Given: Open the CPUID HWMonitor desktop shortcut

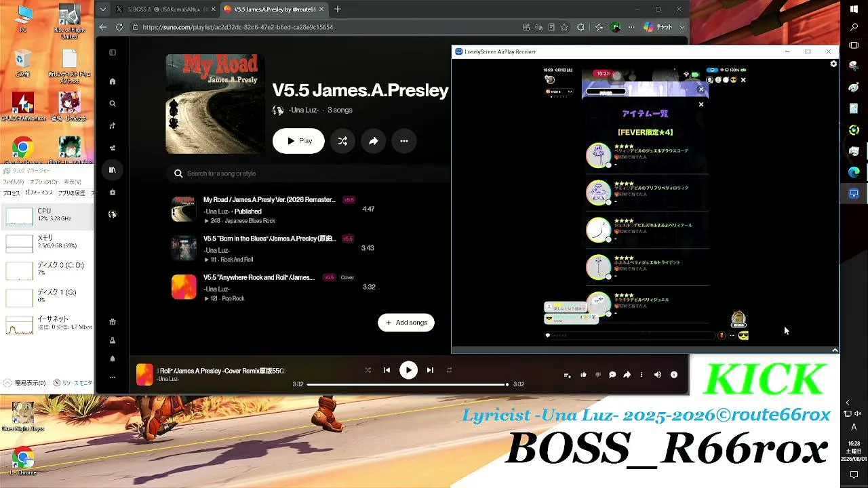Looking at the screenshot, I should (24, 106).
